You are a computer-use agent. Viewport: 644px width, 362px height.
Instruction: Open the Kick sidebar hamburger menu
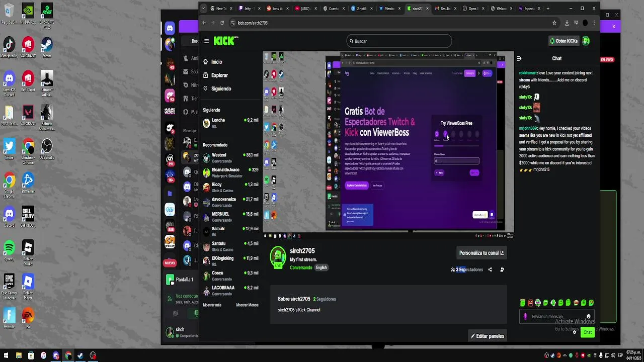point(206,41)
